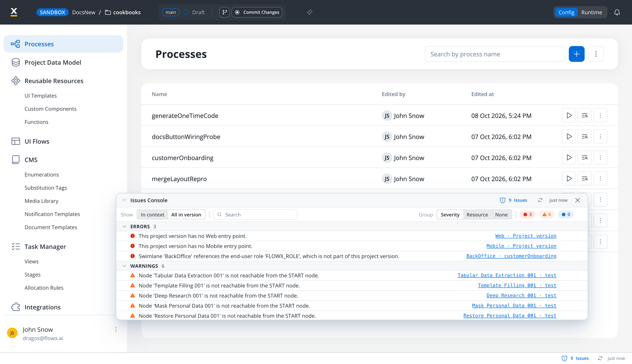The width and height of the screenshot is (632, 364).
Task: Open the notifications bell
Action: [617, 12]
